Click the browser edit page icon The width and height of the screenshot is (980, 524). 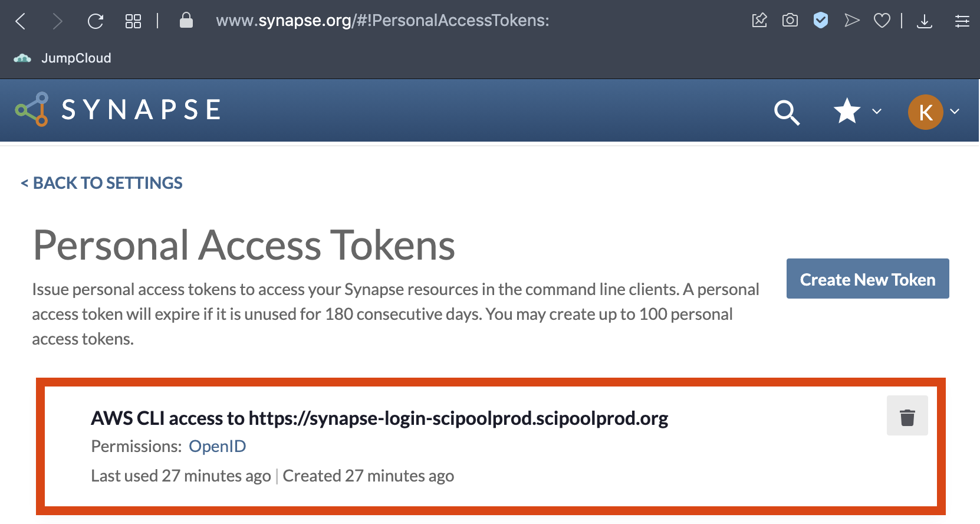759,21
